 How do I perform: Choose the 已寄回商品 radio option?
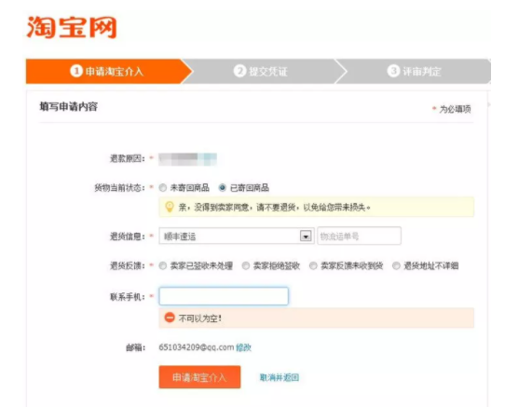(223, 187)
